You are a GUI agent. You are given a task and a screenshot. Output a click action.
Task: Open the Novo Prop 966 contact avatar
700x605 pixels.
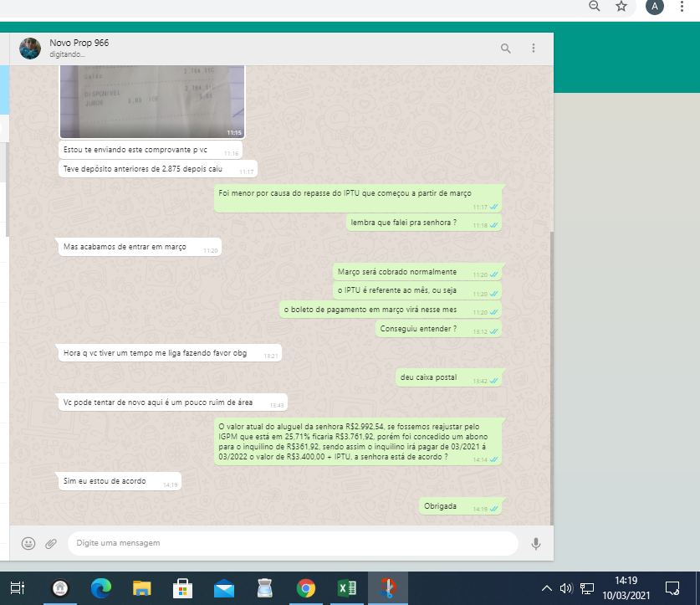[x=31, y=49]
